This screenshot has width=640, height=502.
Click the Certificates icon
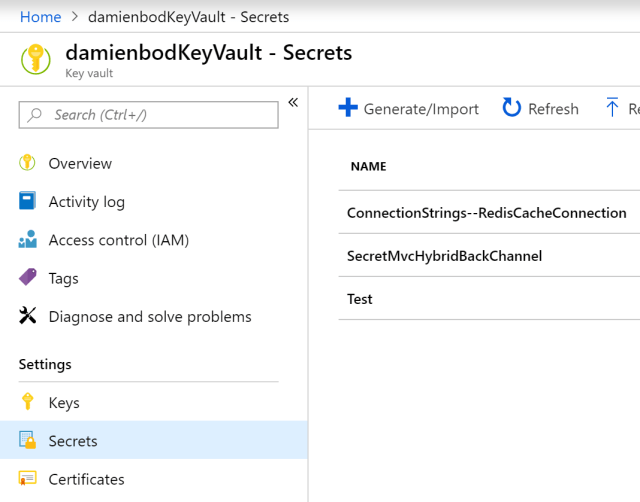28,479
